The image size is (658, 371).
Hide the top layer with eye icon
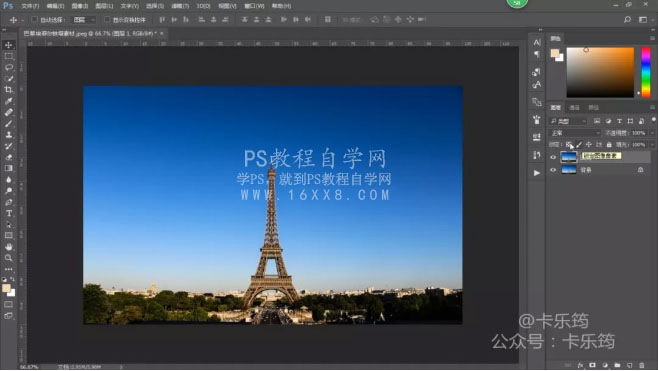point(553,157)
